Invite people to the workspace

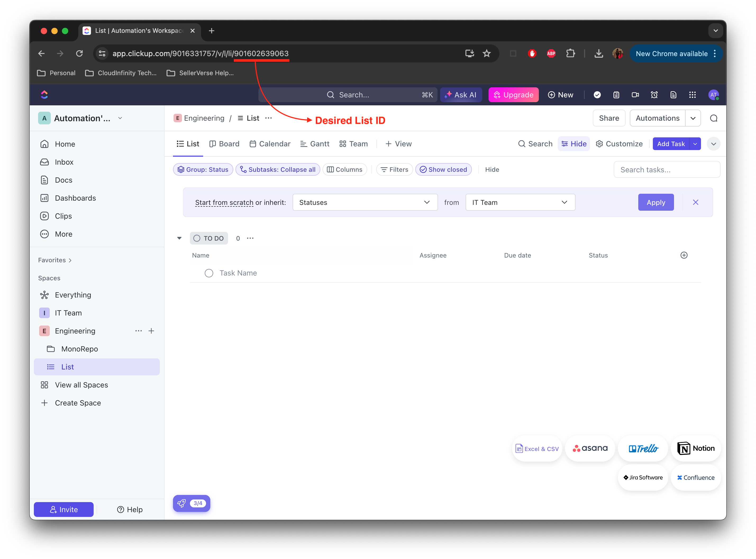click(63, 509)
